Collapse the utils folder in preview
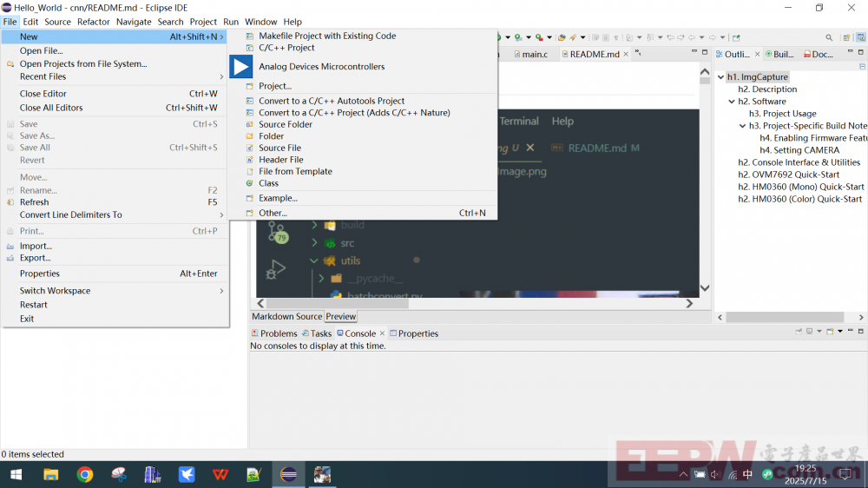 pyautogui.click(x=314, y=260)
